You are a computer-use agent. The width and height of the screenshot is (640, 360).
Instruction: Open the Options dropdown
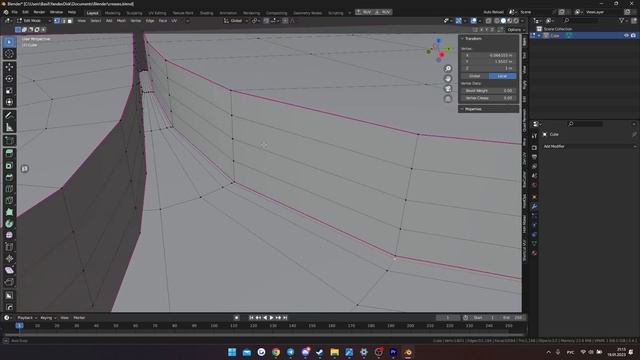[x=515, y=29]
